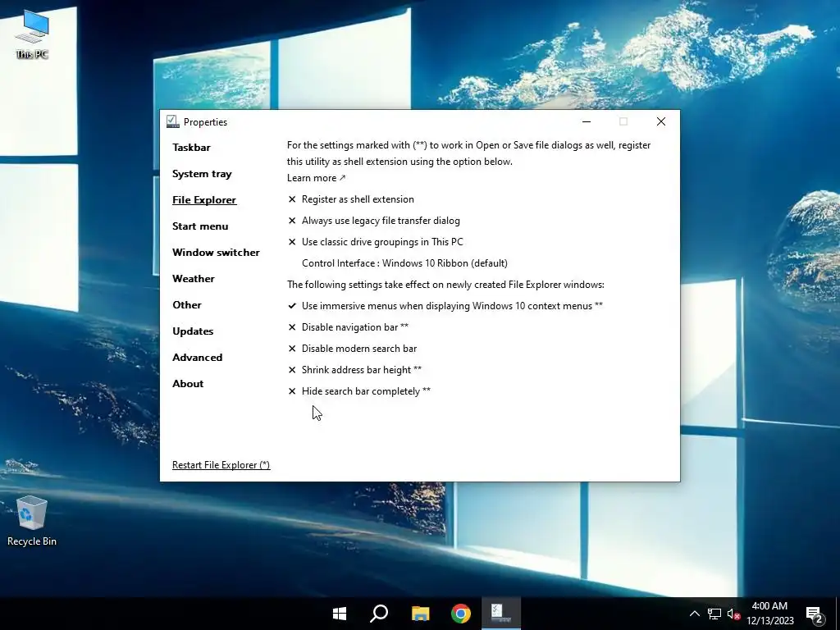Click Restart File Explorer link
The height and width of the screenshot is (630, 840).
221,465
